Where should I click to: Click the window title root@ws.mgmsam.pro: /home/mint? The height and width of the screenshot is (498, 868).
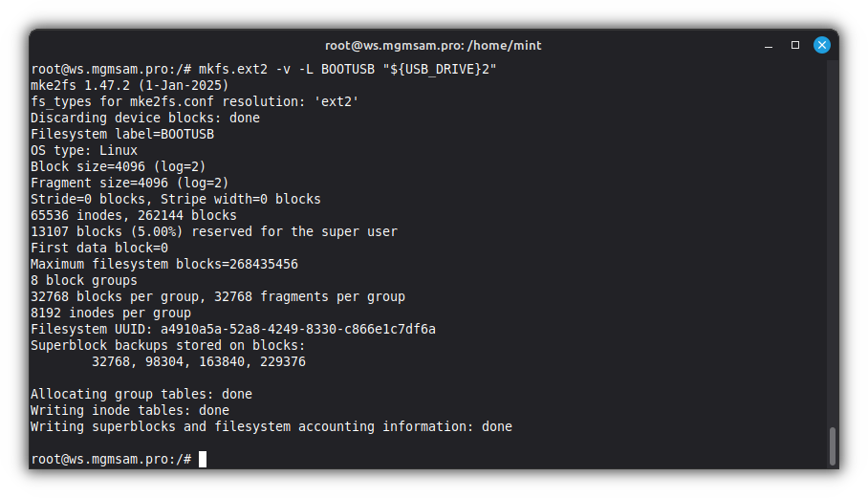[x=433, y=45]
